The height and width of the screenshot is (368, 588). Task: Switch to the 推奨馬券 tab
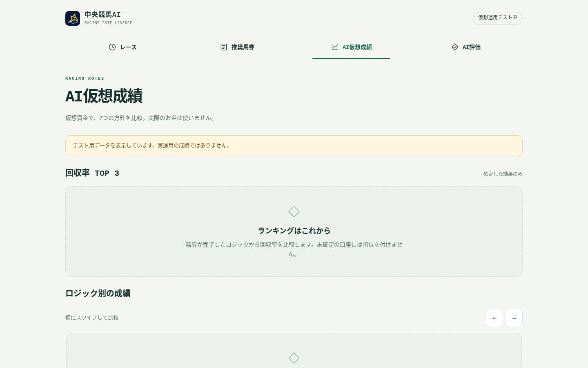pos(237,47)
